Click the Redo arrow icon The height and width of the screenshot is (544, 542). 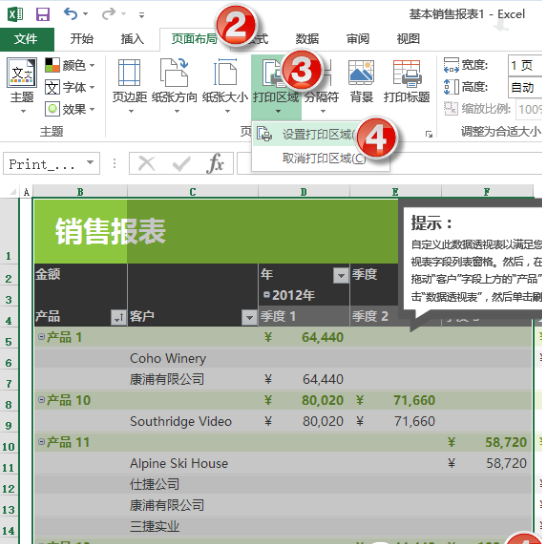109,14
